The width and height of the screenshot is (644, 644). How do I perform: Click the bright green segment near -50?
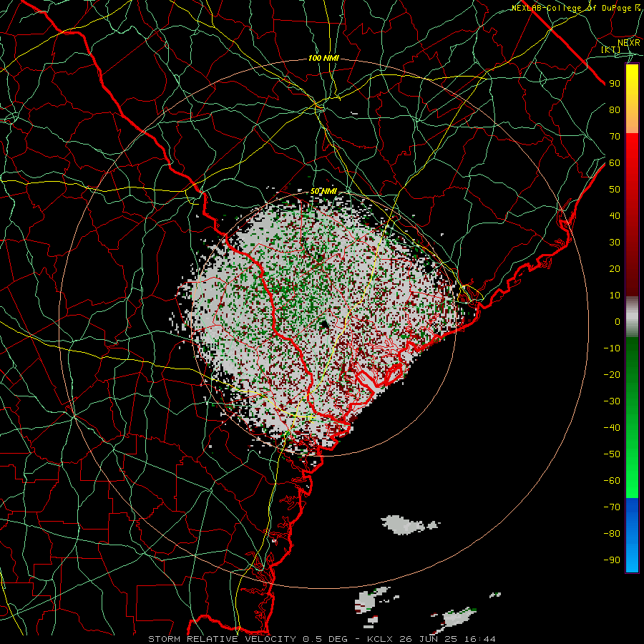[632, 456]
